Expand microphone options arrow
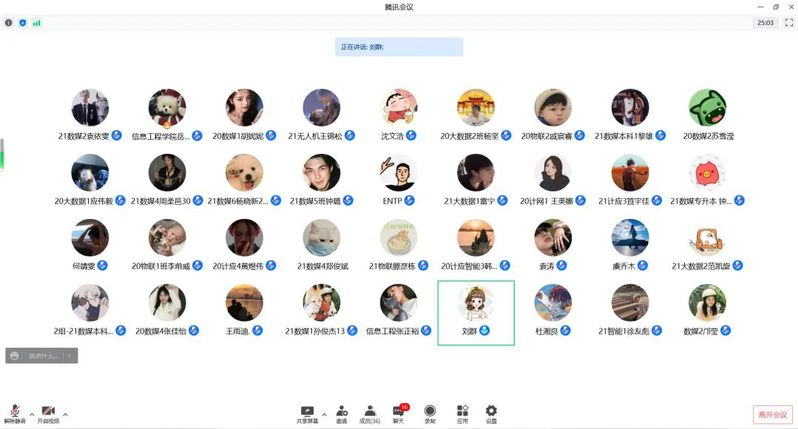This screenshot has width=798, height=429. [x=30, y=413]
